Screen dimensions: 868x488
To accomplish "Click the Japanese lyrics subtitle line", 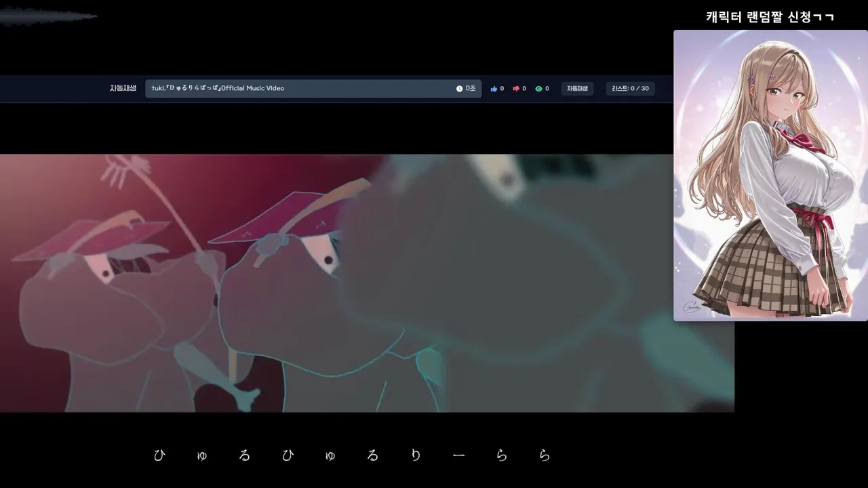I will pyautogui.click(x=352, y=455).
